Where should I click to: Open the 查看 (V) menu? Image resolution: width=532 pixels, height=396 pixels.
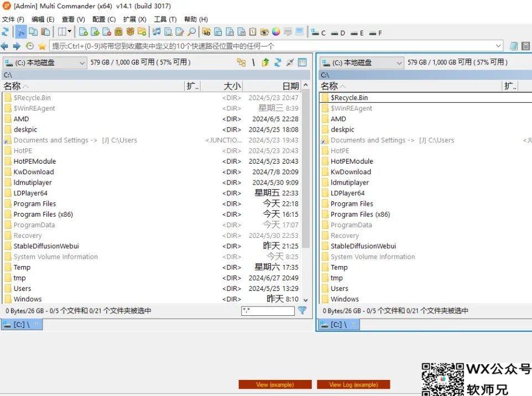coord(74,19)
